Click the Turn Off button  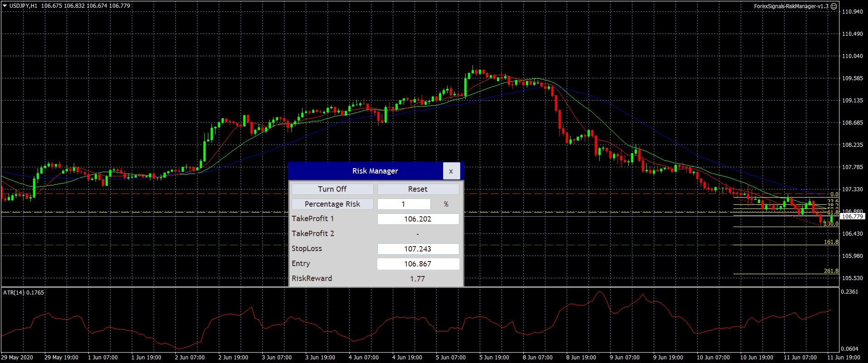coord(333,189)
